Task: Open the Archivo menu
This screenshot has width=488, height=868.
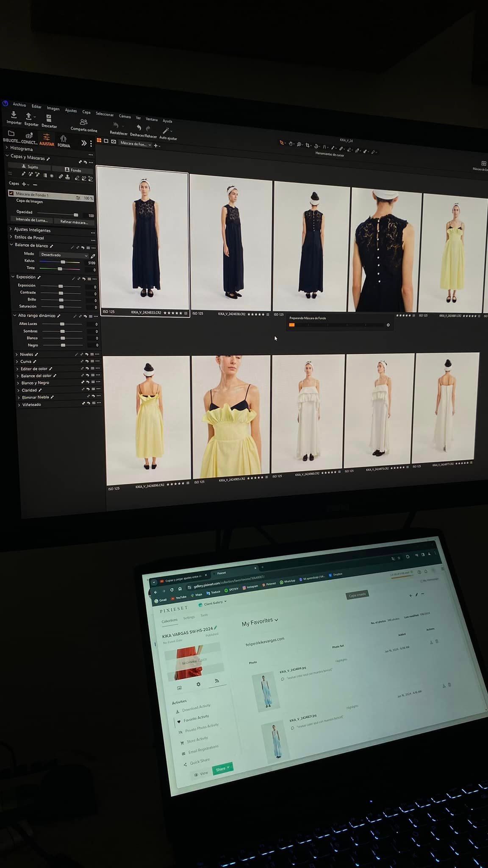Action: [19, 104]
